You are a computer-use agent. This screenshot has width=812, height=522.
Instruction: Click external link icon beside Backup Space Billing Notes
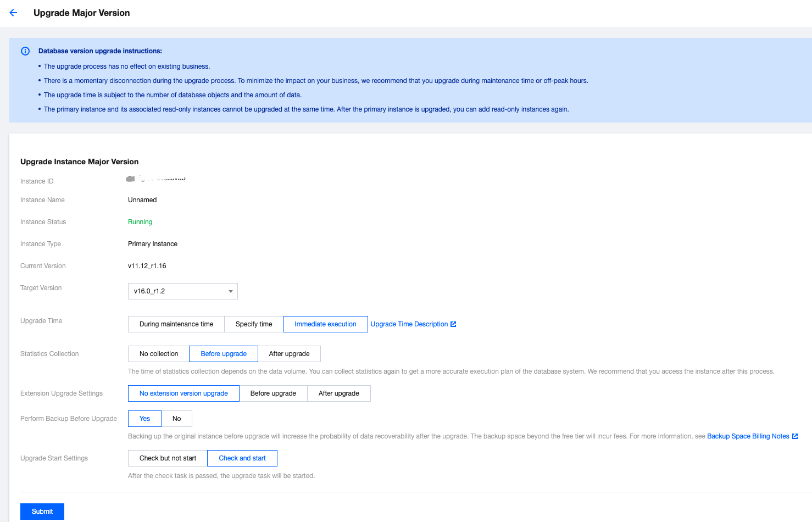click(x=795, y=436)
